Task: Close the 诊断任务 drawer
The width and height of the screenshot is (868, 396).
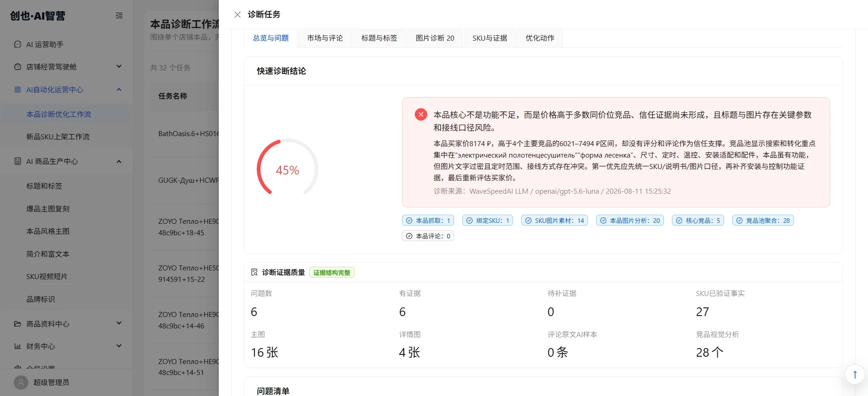Action: pyautogui.click(x=238, y=15)
